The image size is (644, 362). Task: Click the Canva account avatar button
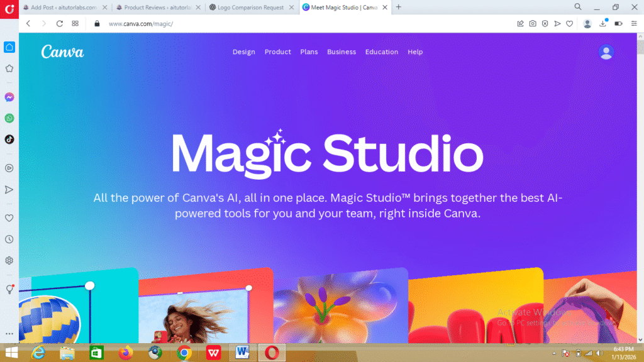pyautogui.click(x=606, y=53)
